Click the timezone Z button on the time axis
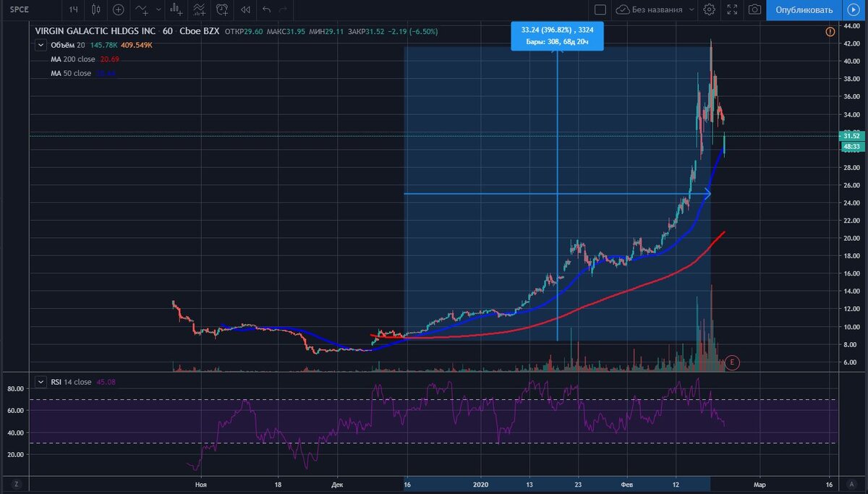The image size is (868, 494). point(15,483)
